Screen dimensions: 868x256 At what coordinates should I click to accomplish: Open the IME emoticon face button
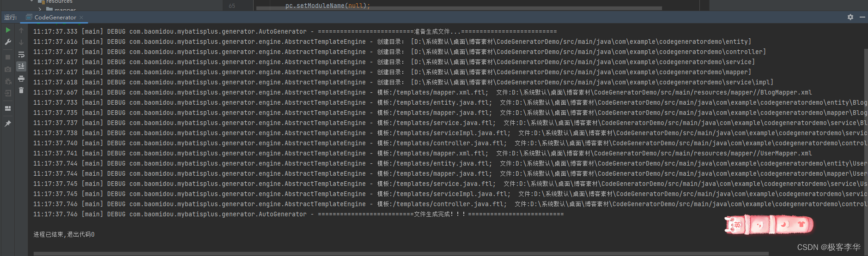[x=759, y=225]
